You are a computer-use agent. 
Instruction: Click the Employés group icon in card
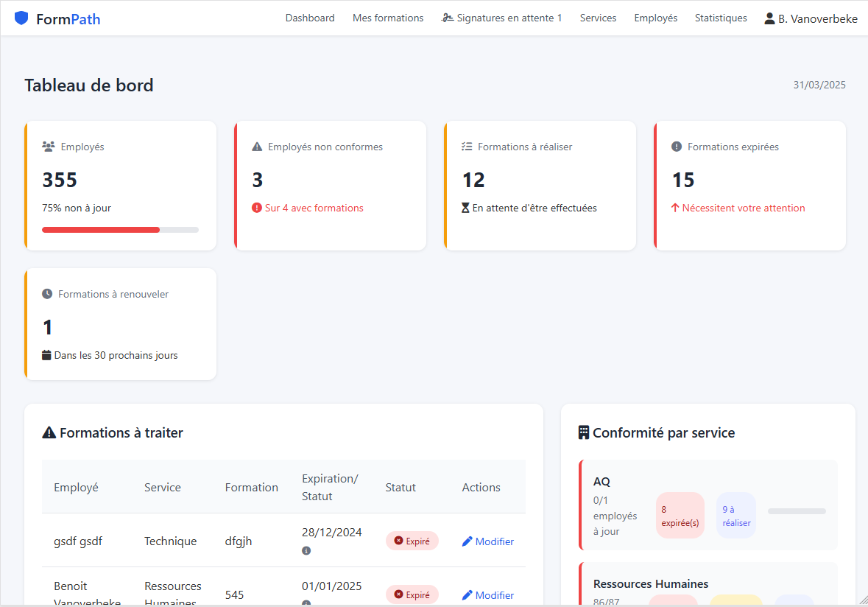coord(48,147)
